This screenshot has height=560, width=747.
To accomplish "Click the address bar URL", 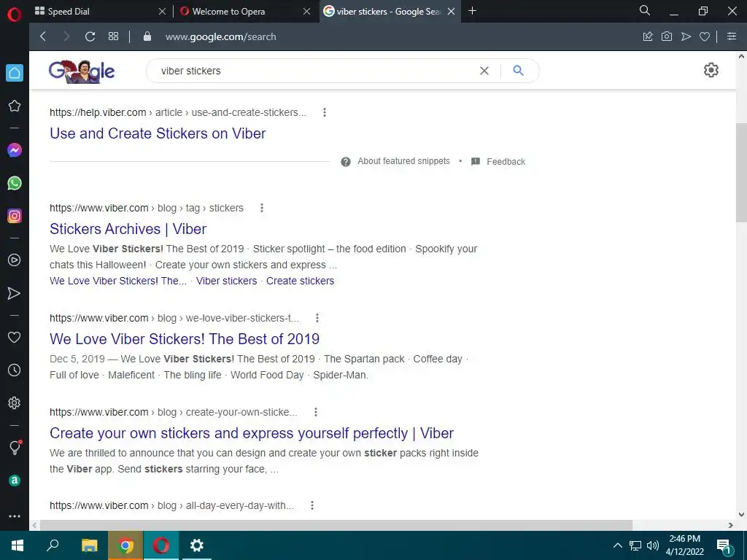I will coord(220,36).
